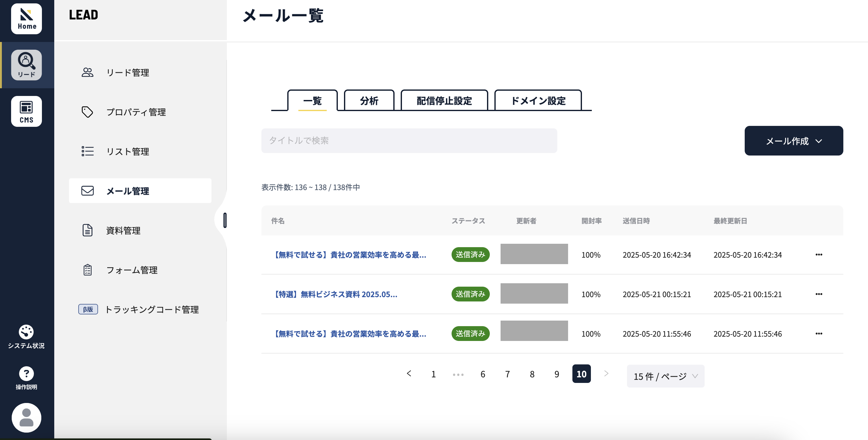
Task: Click the 100% open rate in the 00:15:21 row
Action: tap(591, 294)
